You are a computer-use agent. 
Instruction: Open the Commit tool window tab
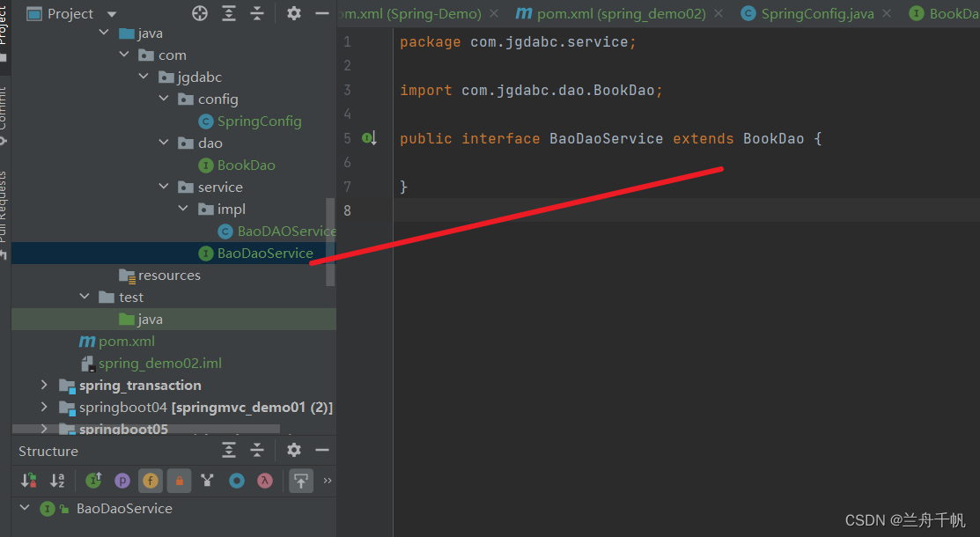[x=4, y=114]
